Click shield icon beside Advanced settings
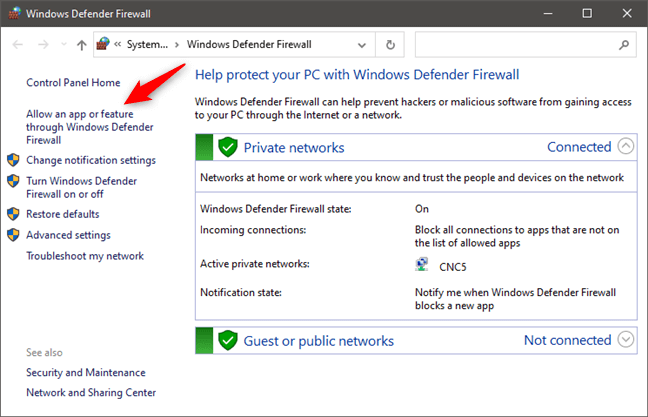Screen dimensions: 648x417 (x=13, y=235)
